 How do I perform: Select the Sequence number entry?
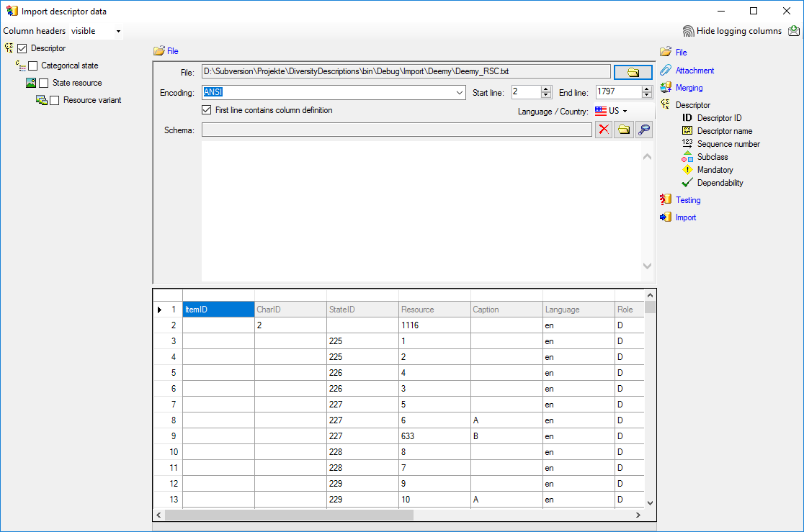point(728,144)
